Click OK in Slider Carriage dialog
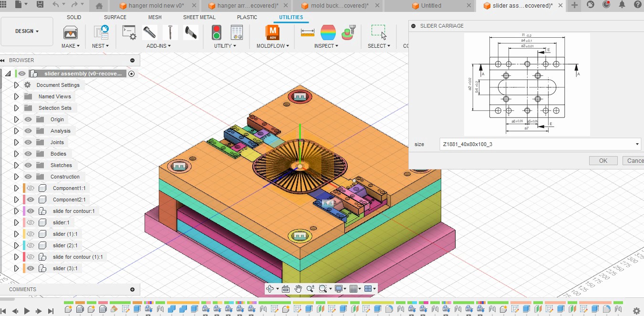Image resolution: width=644 pixels, height=316 pixels. [603, 161]
